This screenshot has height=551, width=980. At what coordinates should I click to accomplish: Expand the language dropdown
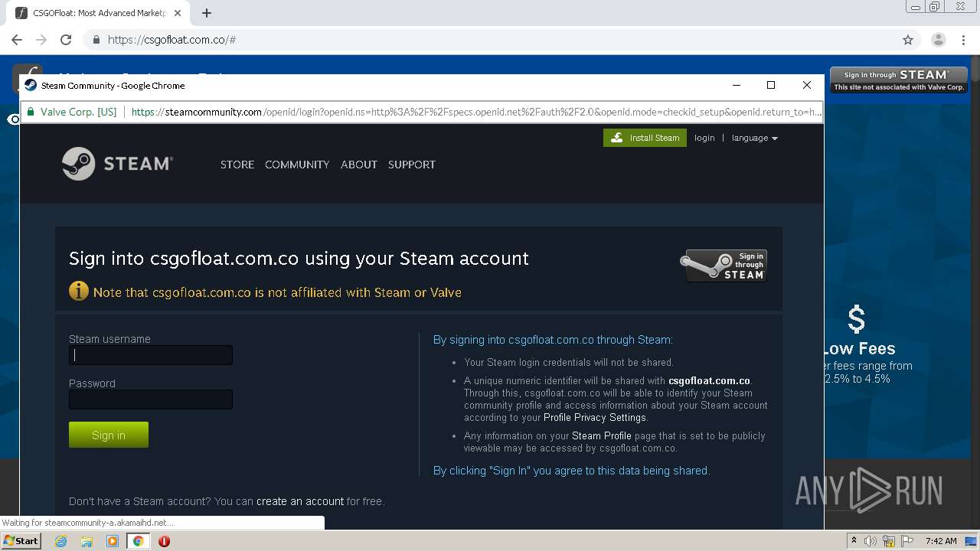(x=754, y=138)
